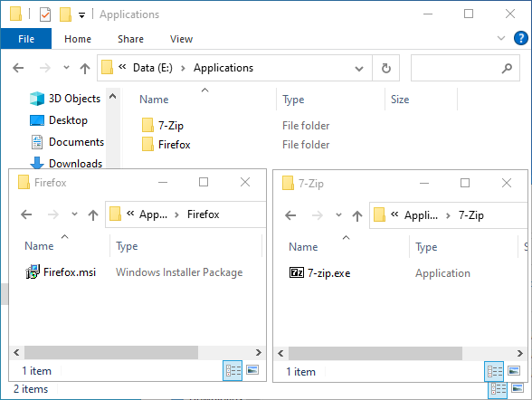Sort by Name column in Applications window

click(154, 100)
